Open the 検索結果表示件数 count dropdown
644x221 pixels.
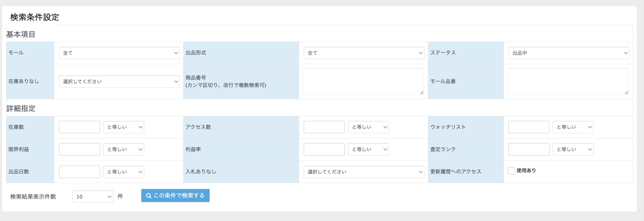(93, 197)
